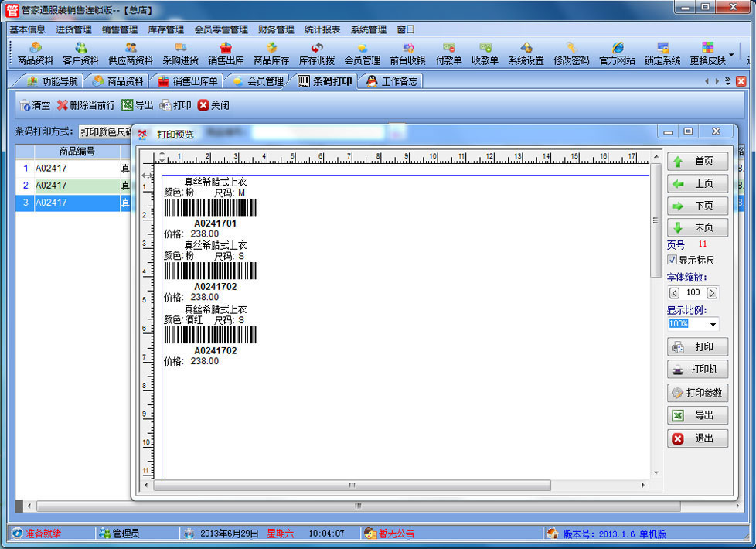
Task: Launch 前台收银 toolbar icon
Action: point(407,53)
